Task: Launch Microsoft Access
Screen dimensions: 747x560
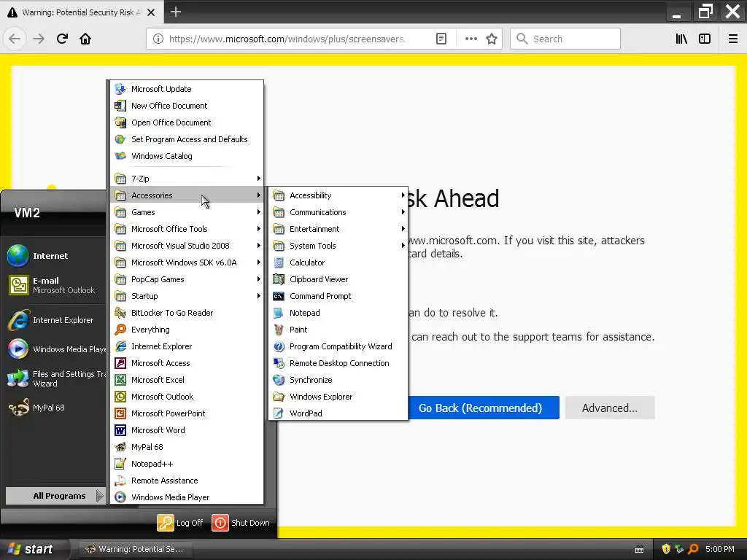Action: (x=187, y=363)
